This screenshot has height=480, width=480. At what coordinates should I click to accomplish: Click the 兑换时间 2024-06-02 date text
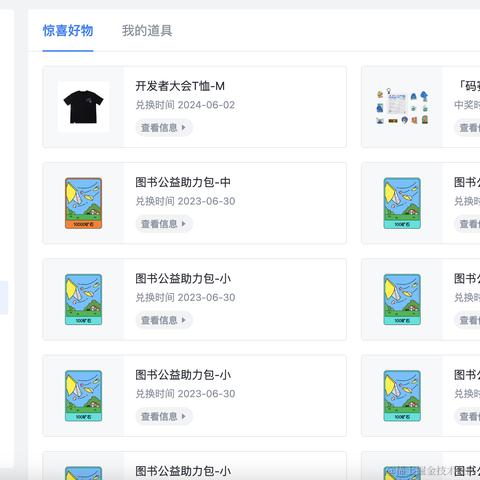click(185, 105)
